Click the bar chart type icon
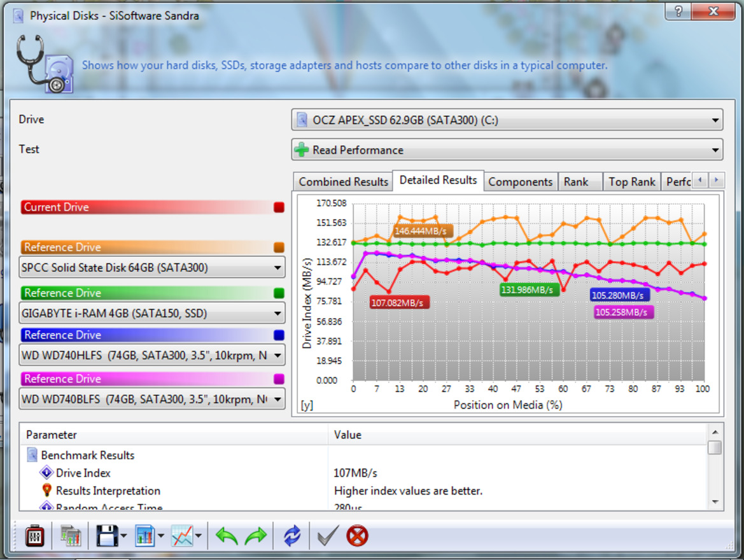 [x=144, y=536]
